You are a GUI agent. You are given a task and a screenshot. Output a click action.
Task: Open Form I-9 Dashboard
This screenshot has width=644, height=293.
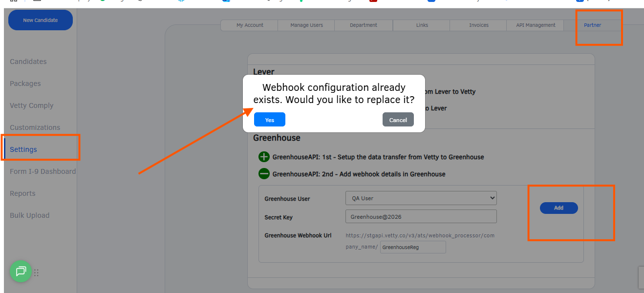[x=43, y=171]
